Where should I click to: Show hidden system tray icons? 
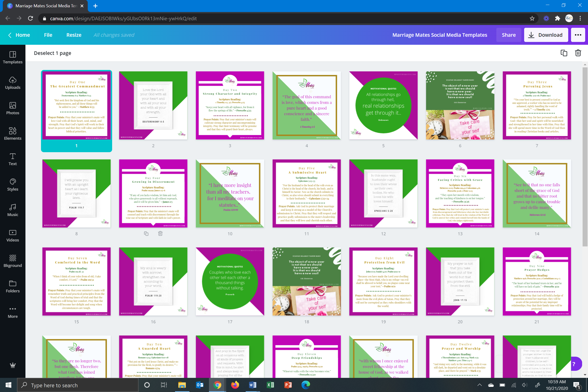click(x=479, y=385)
